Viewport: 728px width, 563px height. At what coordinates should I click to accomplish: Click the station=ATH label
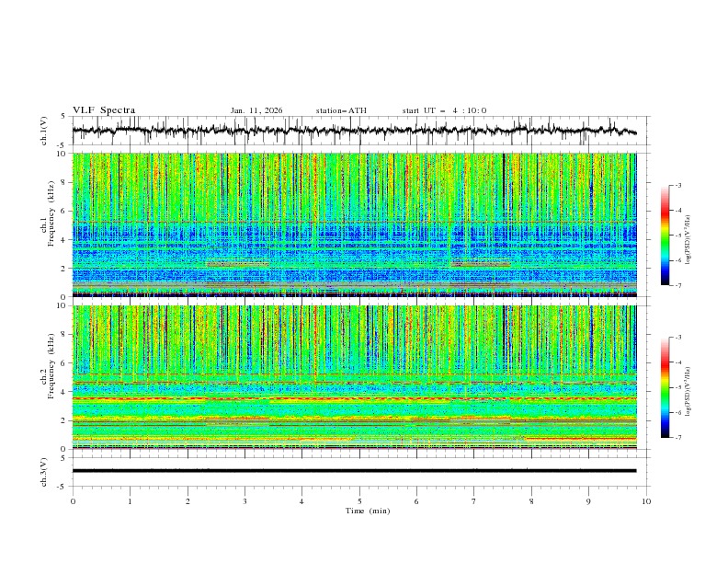[341, 110]
